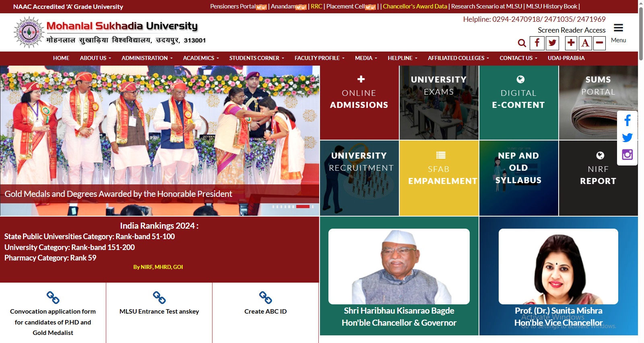644x343 pixels.
Task: Open the hamburger Menu icon
Action: (x=618, y=28)
